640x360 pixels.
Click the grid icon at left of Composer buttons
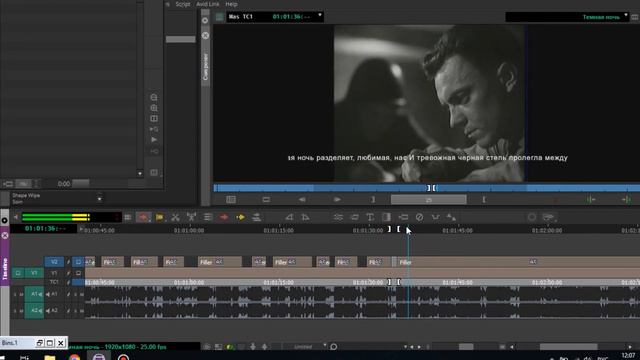click(231, 200)
